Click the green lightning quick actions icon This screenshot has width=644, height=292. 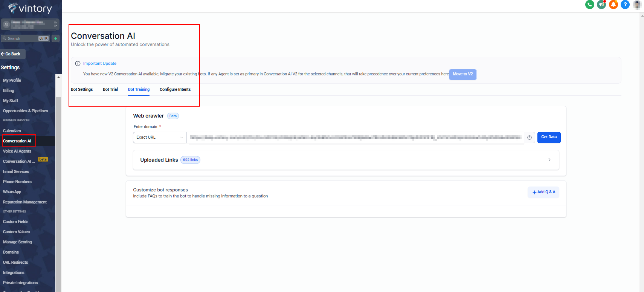55,38
